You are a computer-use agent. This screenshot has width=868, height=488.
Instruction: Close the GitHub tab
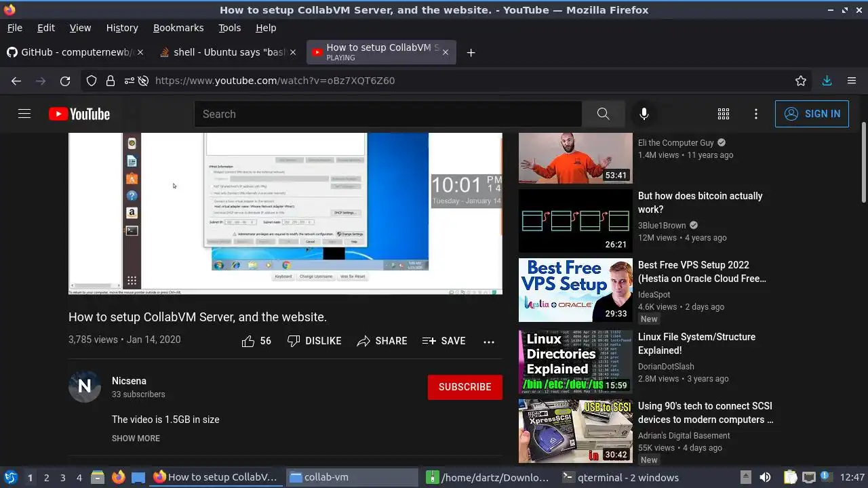(141, 52)
